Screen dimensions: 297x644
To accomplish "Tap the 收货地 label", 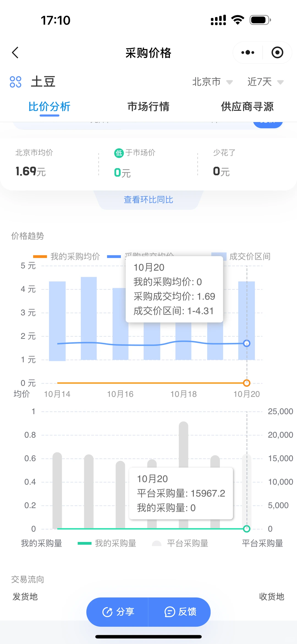I will (272, 596).
